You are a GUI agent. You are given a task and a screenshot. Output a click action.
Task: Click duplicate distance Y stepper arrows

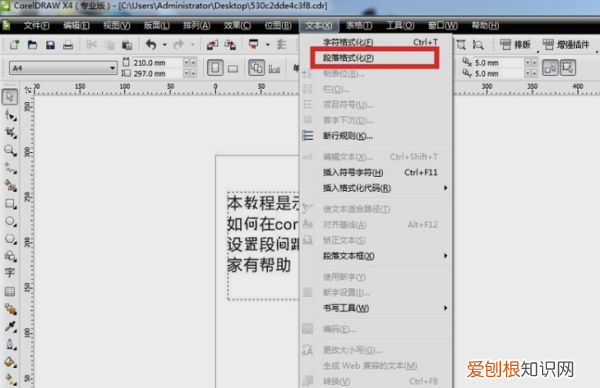click(x=531, y=73)
